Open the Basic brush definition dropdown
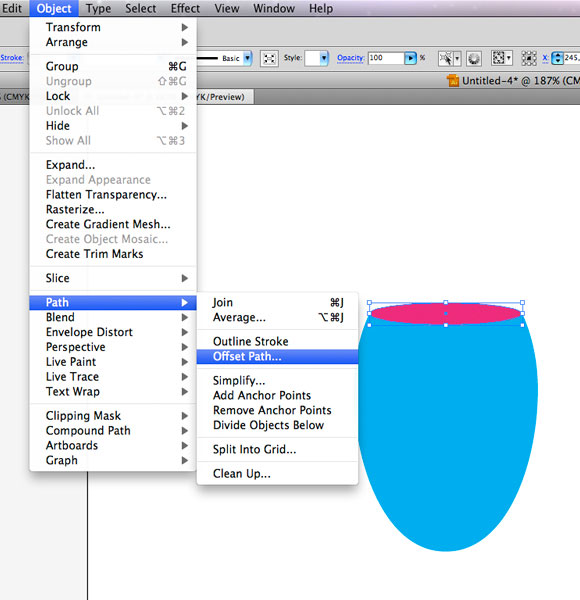This screenshot has height=600, width=580. (x=248, y=58)
